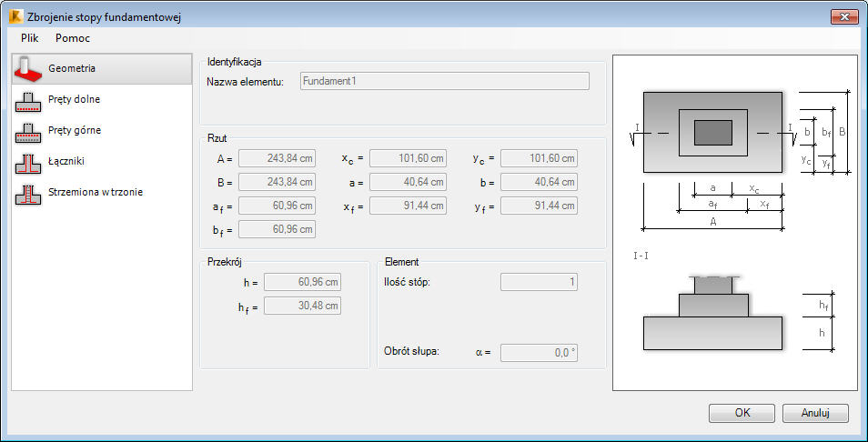Close the Zbrojenie stopy fundamentowej dialog

pyautogui.click(x=844, y=16)
